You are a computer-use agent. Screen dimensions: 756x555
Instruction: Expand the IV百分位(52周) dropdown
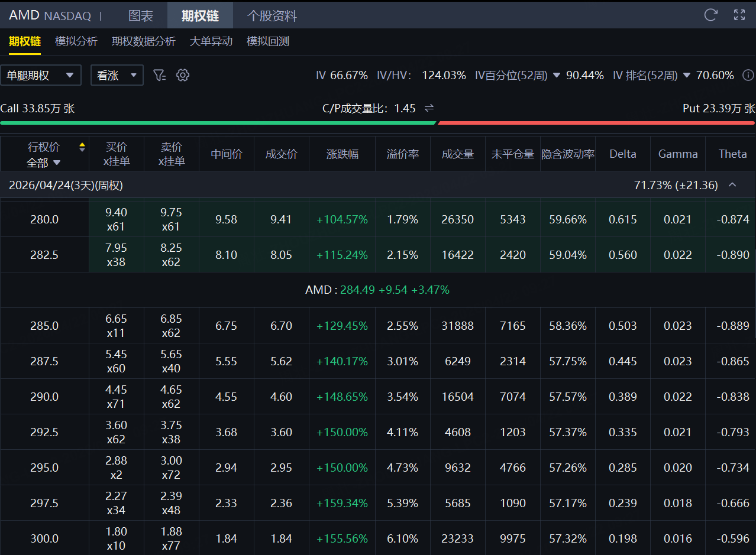(556, 76)
